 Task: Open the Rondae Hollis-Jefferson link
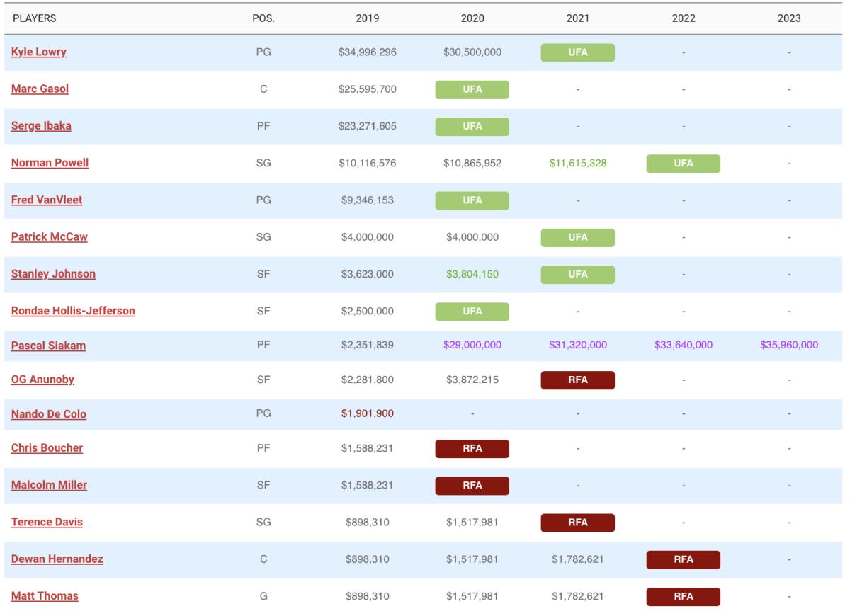73,311
